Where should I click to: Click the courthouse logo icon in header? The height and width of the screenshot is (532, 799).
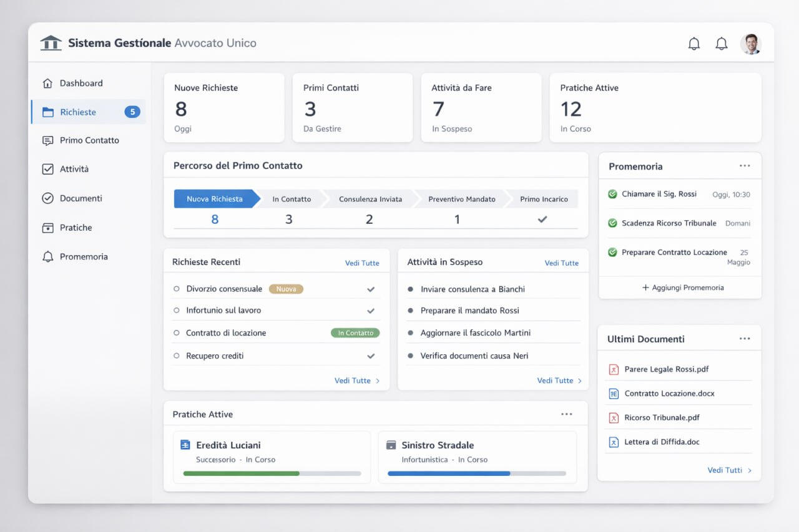pos(51,43)
